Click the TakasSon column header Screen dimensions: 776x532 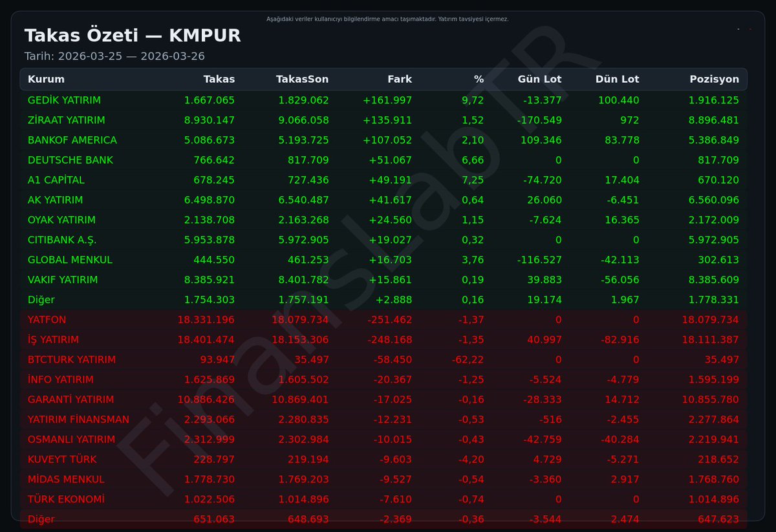[x=302, y=80]
